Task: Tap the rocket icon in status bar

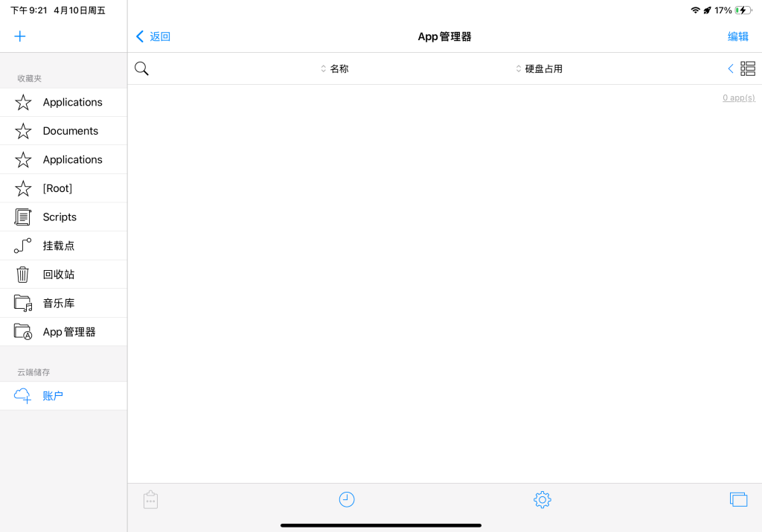Action: [x=707, y=10]
